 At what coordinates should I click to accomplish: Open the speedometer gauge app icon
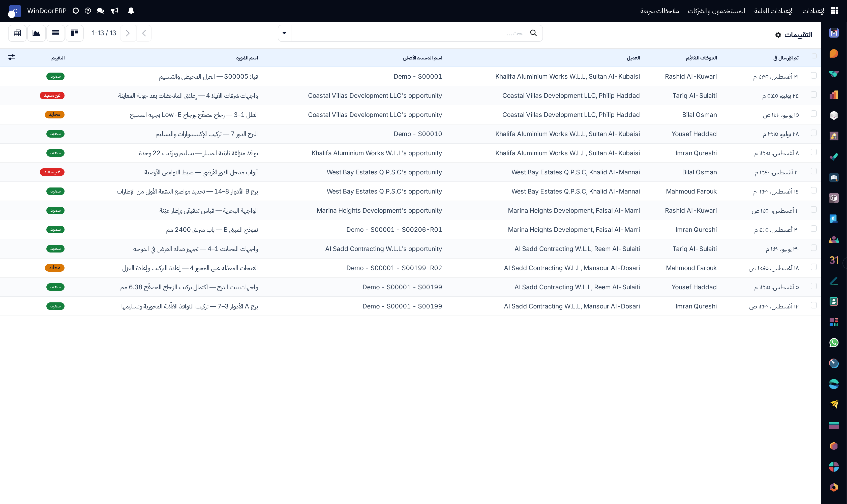point(834,363)
